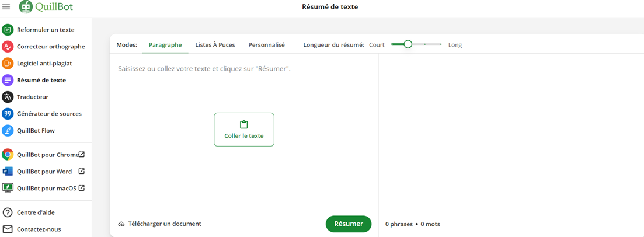Click the green Résumer button
This screenshot has width=644, height=237.
(x=349, y=224)
